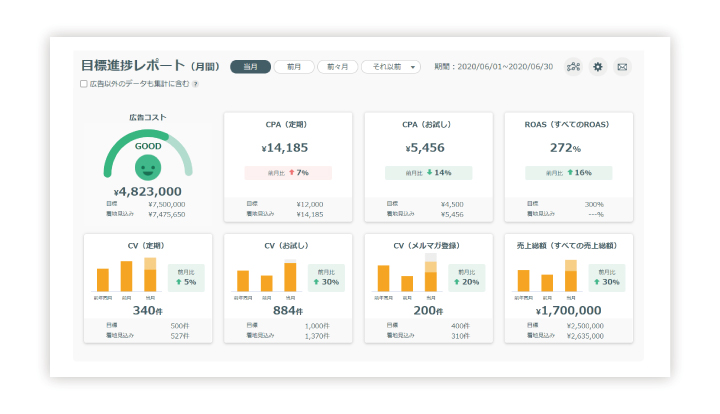Click the red up arrow in CPA（定期）
Viewport: 720px width, 414px height.
[x=289, y=173]
